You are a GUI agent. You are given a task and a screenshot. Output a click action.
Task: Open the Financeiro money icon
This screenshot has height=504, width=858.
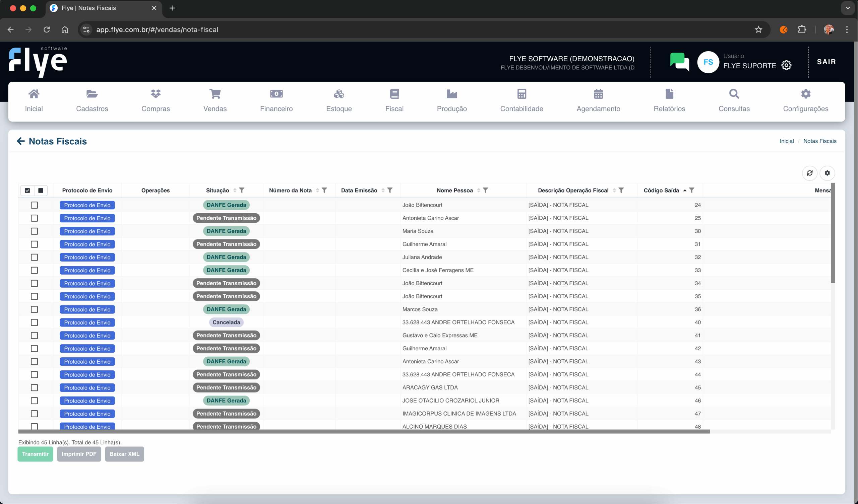coord(276,93)
